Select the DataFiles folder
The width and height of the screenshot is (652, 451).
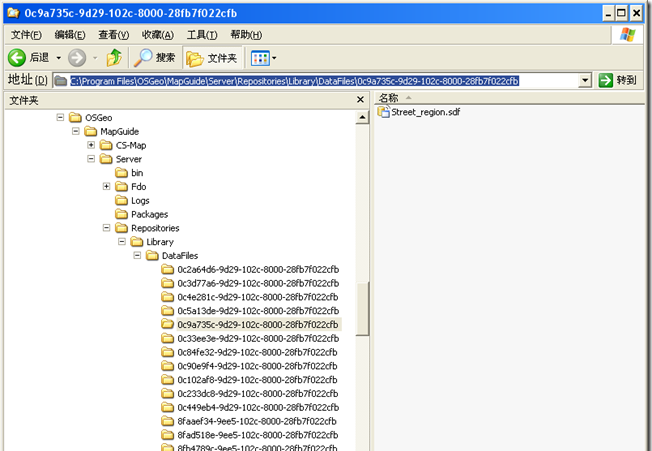pos(180,255)
